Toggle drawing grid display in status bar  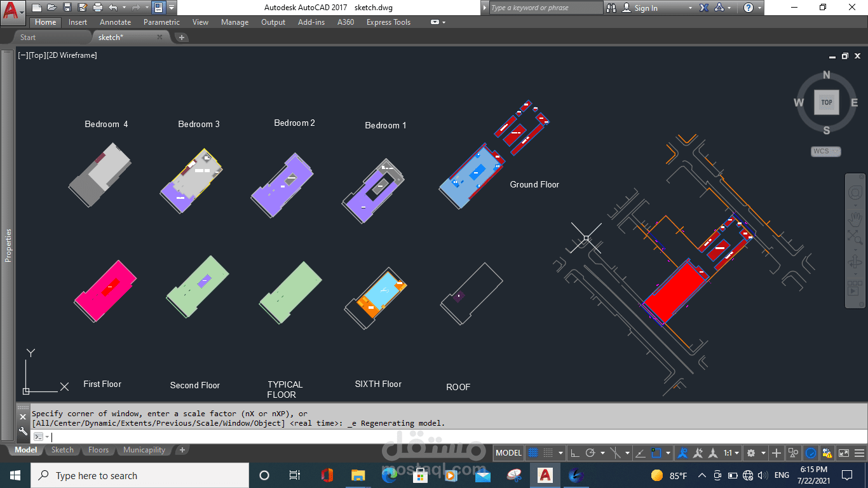point(533,453)
